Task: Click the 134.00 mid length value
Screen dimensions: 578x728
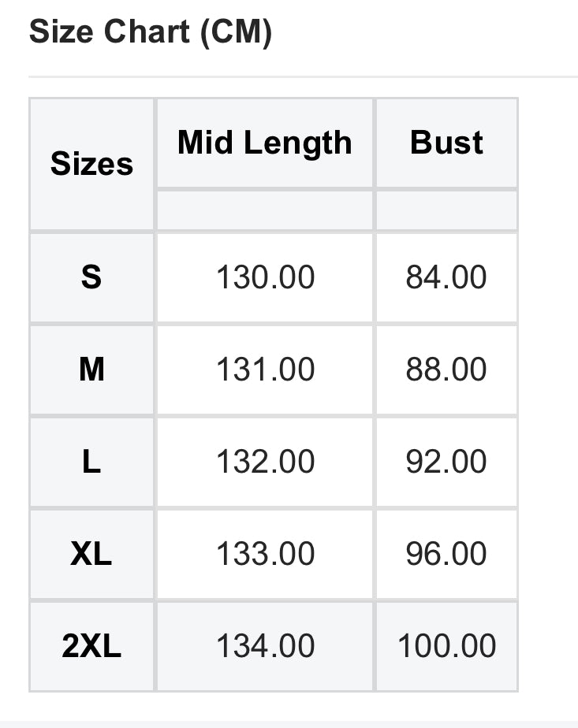Action: coord(265,646)
